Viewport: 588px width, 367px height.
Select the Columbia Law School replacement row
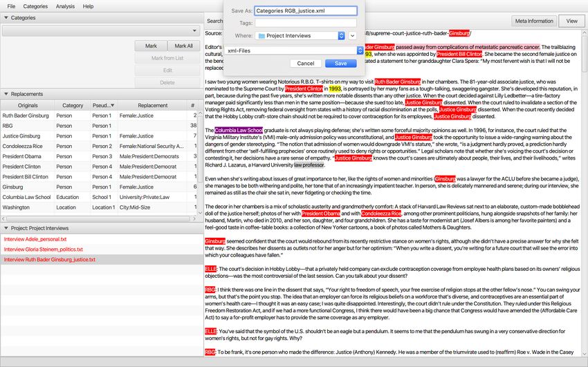tap(99, 197)
